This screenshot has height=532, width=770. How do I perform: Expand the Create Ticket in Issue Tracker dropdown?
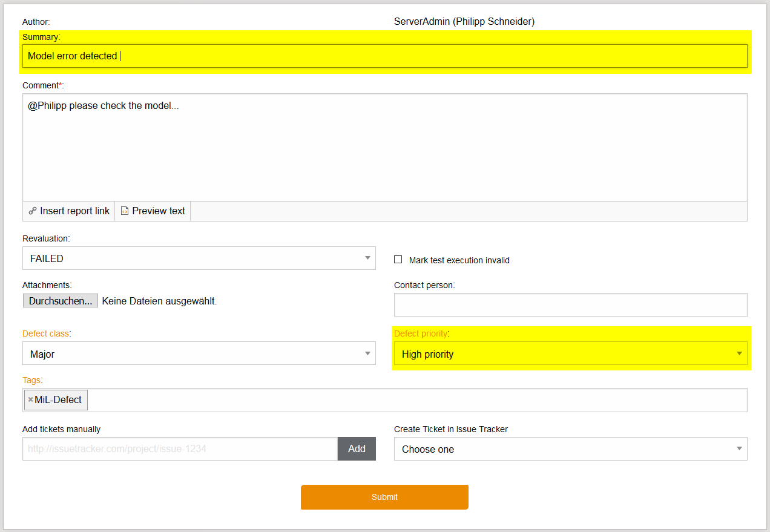[x=570, y=449]
